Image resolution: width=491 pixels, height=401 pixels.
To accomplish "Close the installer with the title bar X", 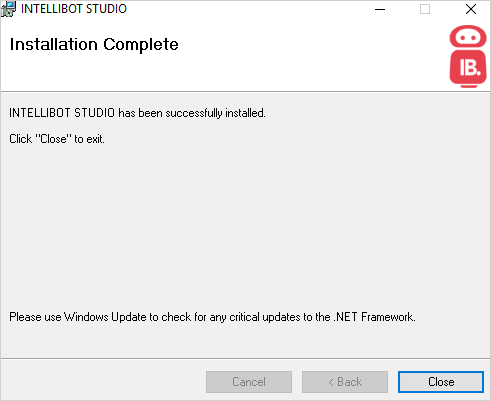I will click(x=471, y=9).
